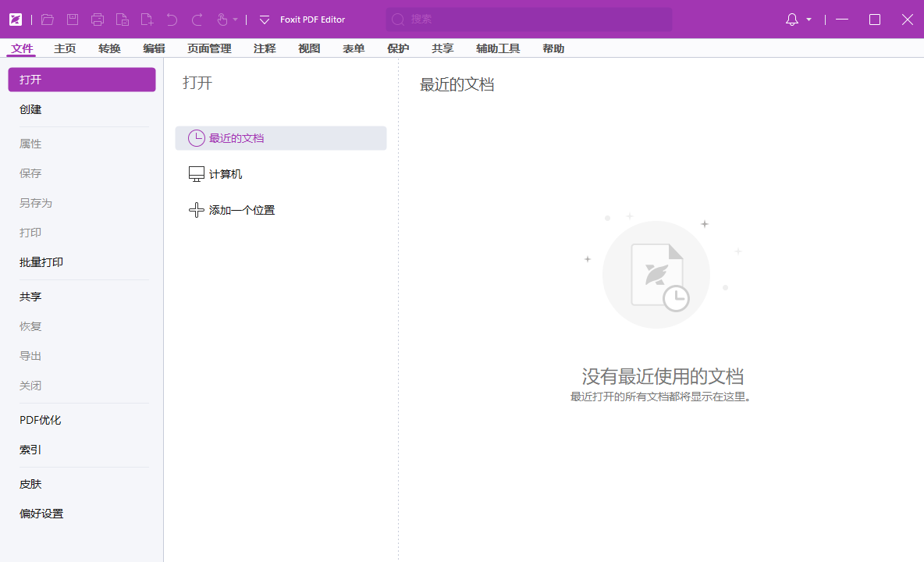Open notifications via the bell icon
Image resolution: width=924 pixels, height=562 pixels.
792,20
